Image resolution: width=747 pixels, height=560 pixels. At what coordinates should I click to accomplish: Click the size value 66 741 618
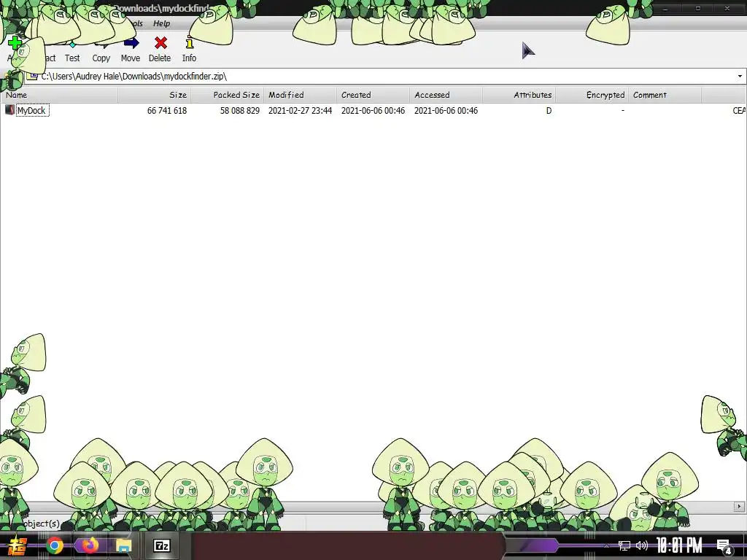[167, 111]
